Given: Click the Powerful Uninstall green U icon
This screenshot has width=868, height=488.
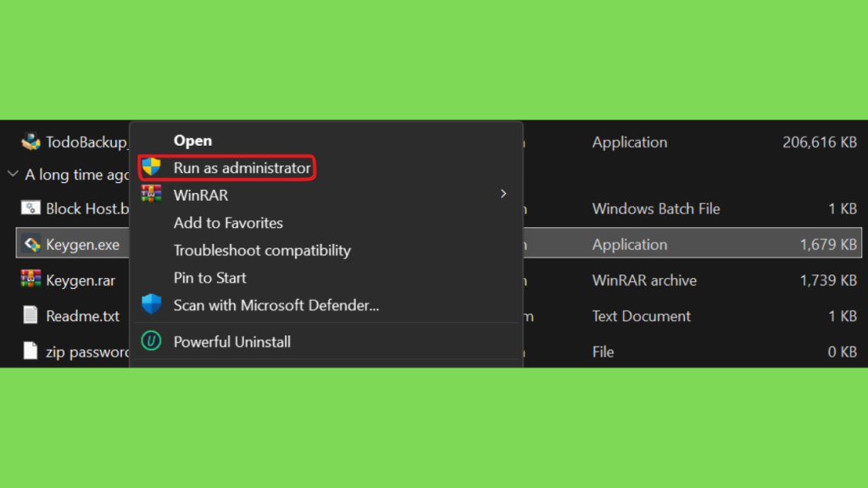Looking at the screenshot, I should point(151,341).
